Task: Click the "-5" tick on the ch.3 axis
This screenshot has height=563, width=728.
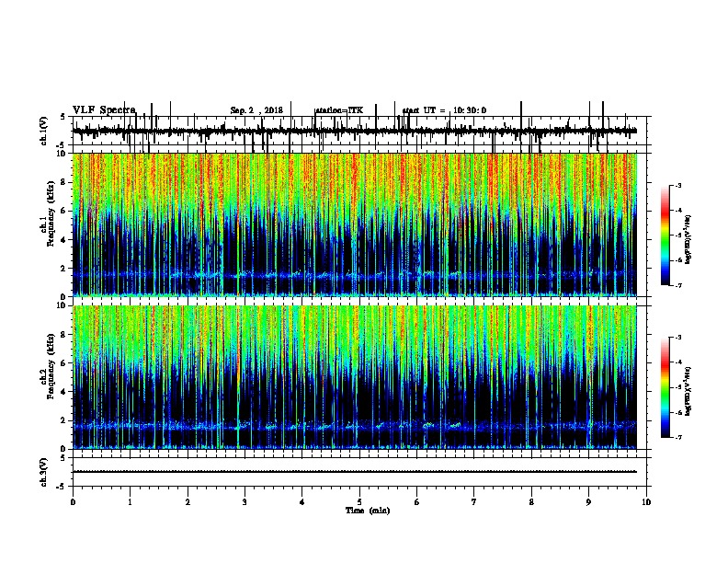Action: pos(63,487)
